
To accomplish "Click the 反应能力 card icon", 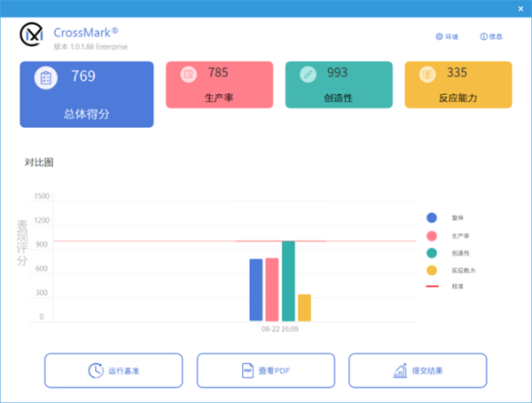I will [x=427, y=74].
